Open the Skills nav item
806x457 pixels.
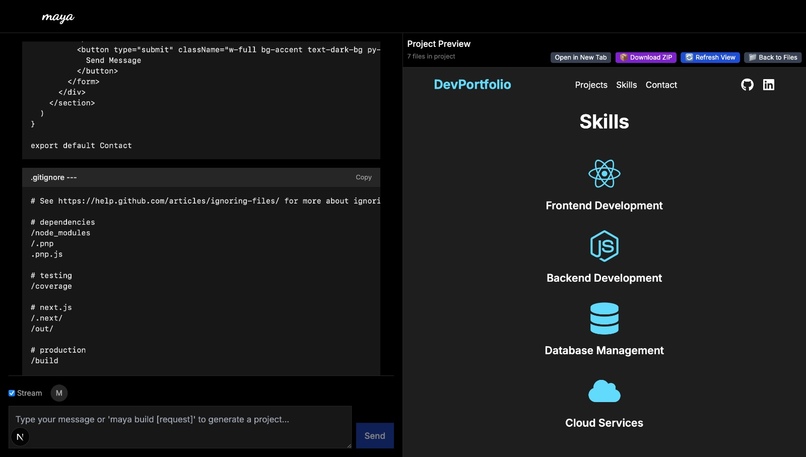point(626,85)
